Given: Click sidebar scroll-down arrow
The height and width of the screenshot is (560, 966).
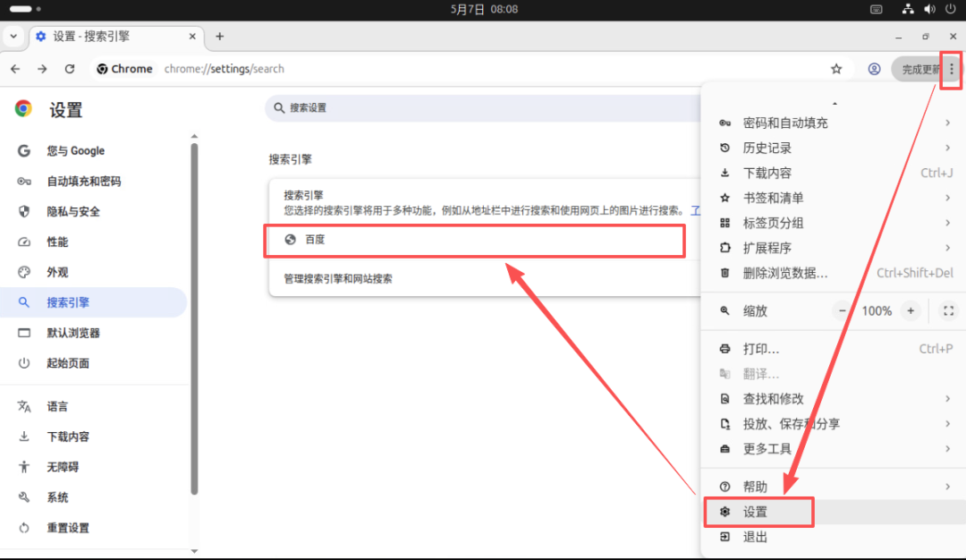Looking at the screenshot, I should 194,551.
